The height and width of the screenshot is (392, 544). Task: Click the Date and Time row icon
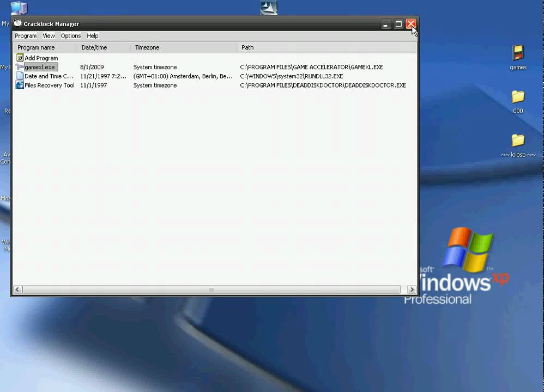coord(20,76)
